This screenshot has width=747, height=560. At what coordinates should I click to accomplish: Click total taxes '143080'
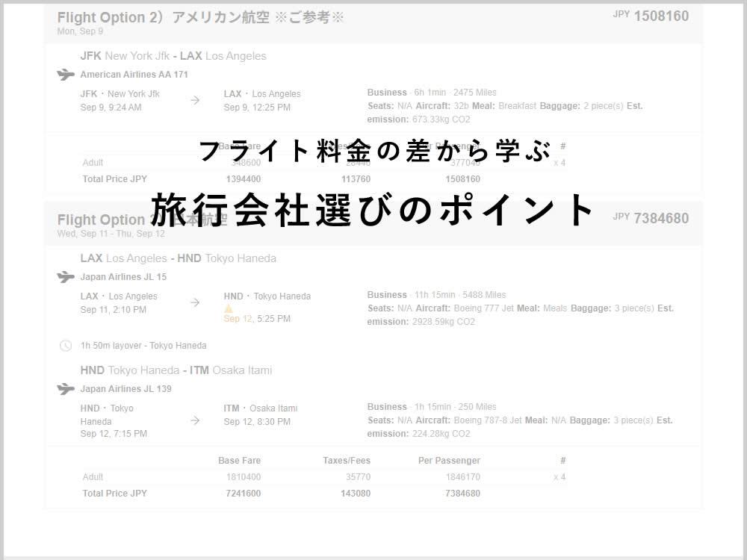(x=356, y=494)
